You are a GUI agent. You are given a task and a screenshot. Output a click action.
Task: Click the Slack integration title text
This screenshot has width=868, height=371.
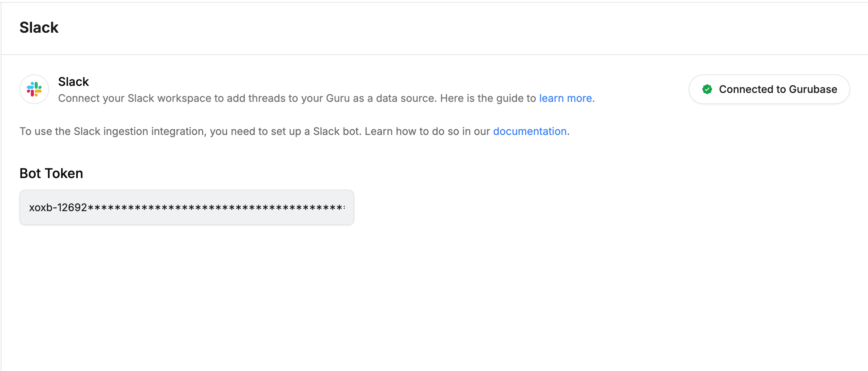click(x=73, y=82)
